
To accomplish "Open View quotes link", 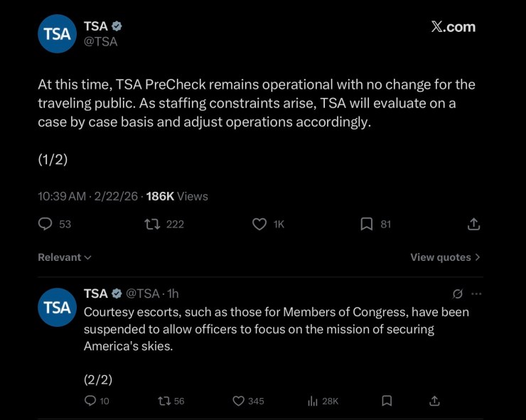I will click(445, 257).
